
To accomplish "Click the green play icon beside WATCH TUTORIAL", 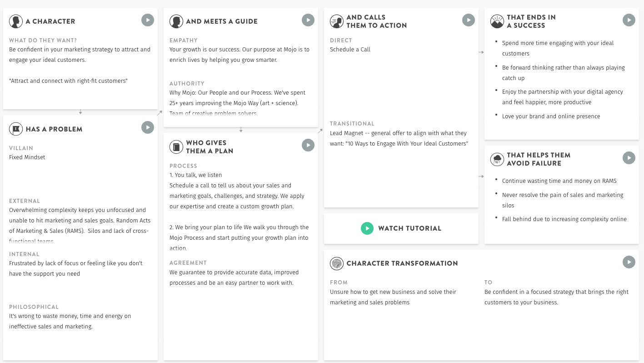I will point(367,228).
